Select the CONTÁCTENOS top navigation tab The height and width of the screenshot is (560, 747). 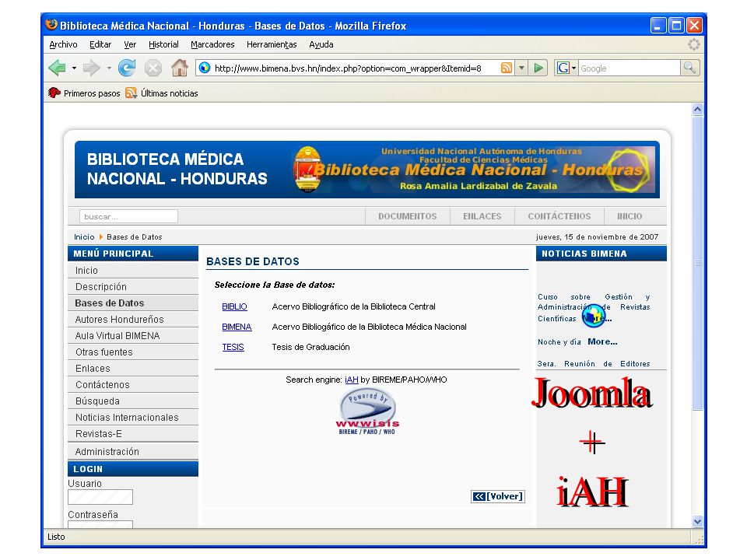click(x=559, y=216)
